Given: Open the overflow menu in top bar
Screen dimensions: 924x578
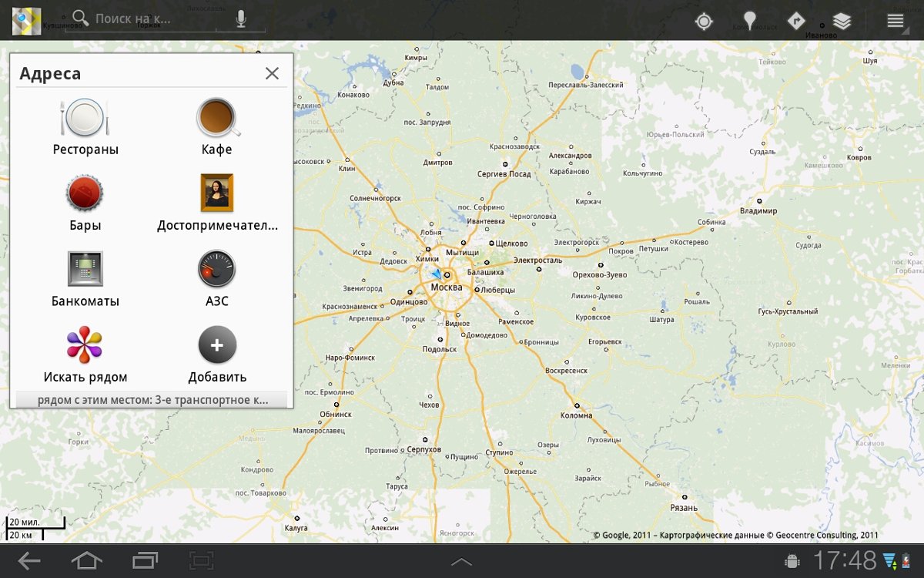Looking at the screenshot, I should pyautogui.click(x=895, y=21).
